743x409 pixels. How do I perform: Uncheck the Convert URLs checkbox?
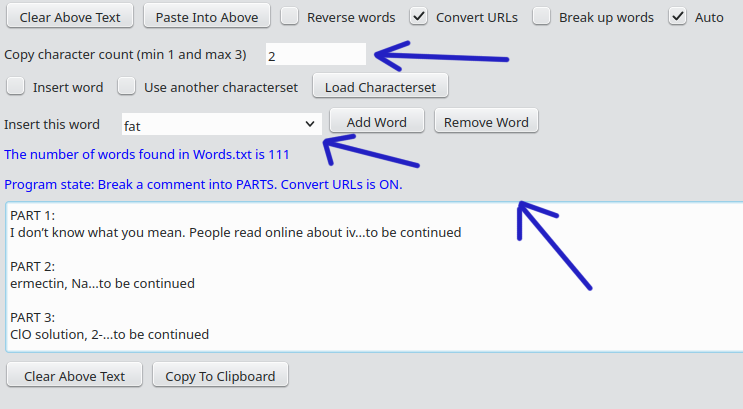point(419,17)
